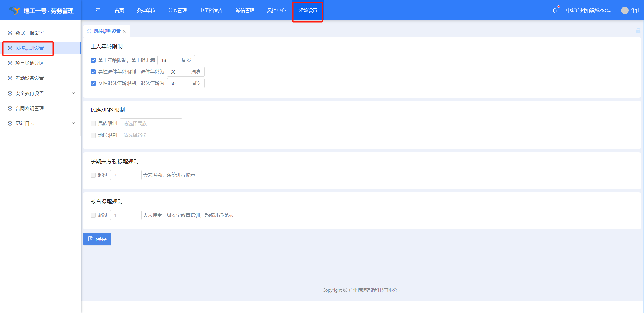644x313 pixels.
Task: Click the user avatar icon
Action: click(624, 10)
